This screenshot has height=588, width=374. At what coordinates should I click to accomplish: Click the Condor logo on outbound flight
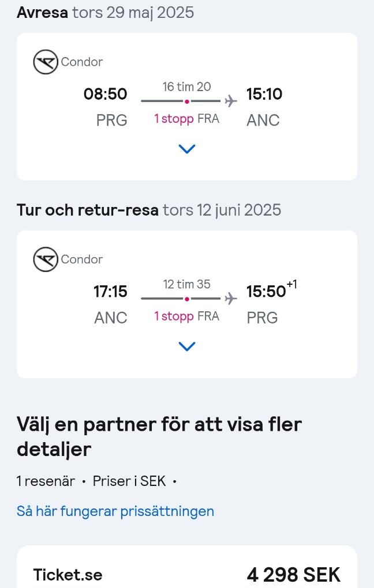point(46,62)
